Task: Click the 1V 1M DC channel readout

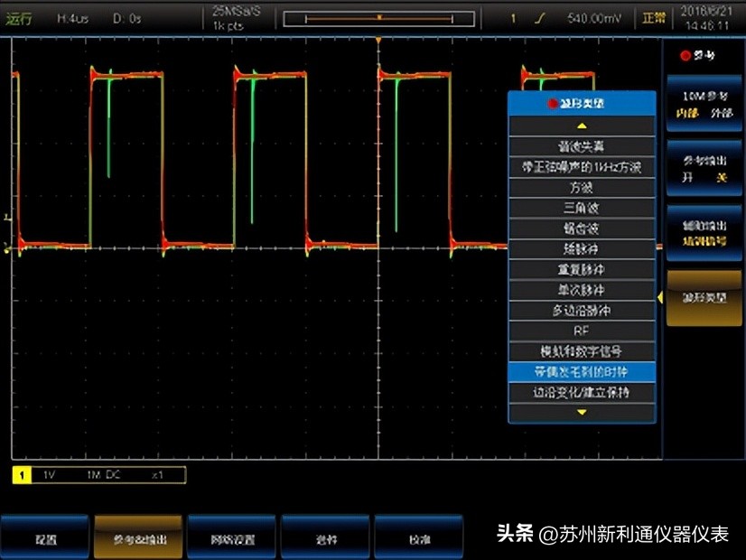Action: 99,473
